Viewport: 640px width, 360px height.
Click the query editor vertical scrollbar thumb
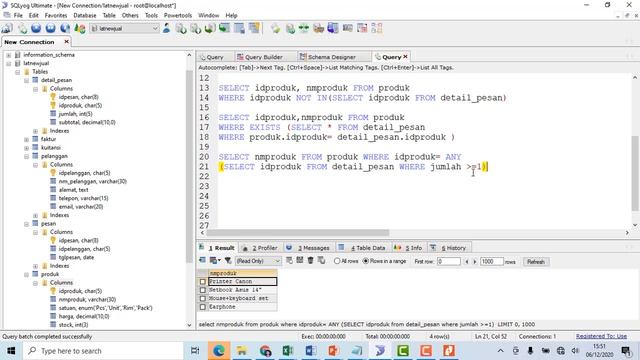coord(635,173)
